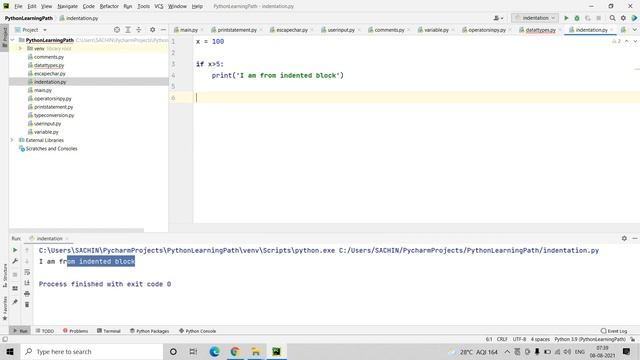Expand all in the Project panel

coord(128,30)
